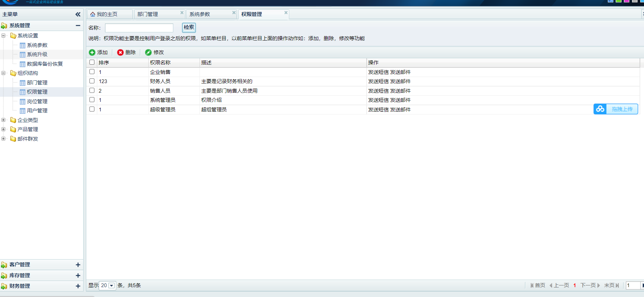Click the page icon beside 部门管理 tree item

23,83
